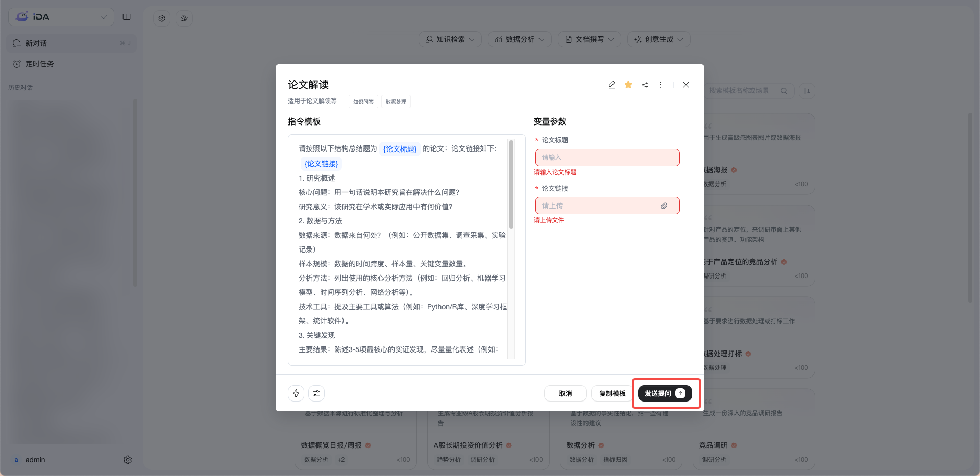Open the more options vertical dots menu
Viewport: 980px width, 476px height.
click(661, 85)
